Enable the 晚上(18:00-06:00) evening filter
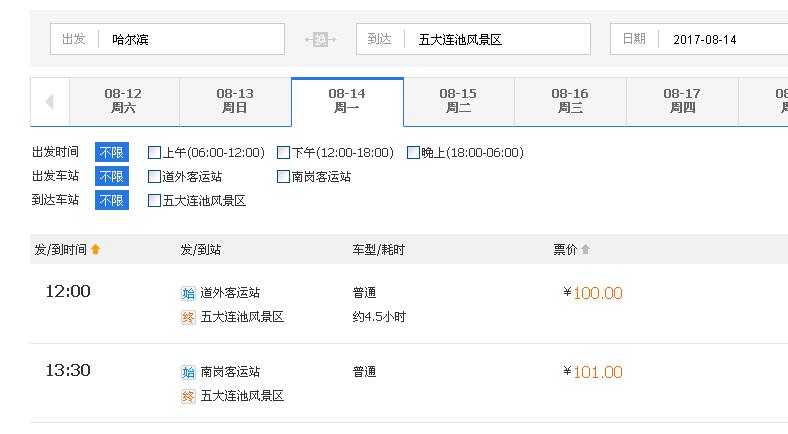This screenshot has height=434, width=788. tap(414, 153)
